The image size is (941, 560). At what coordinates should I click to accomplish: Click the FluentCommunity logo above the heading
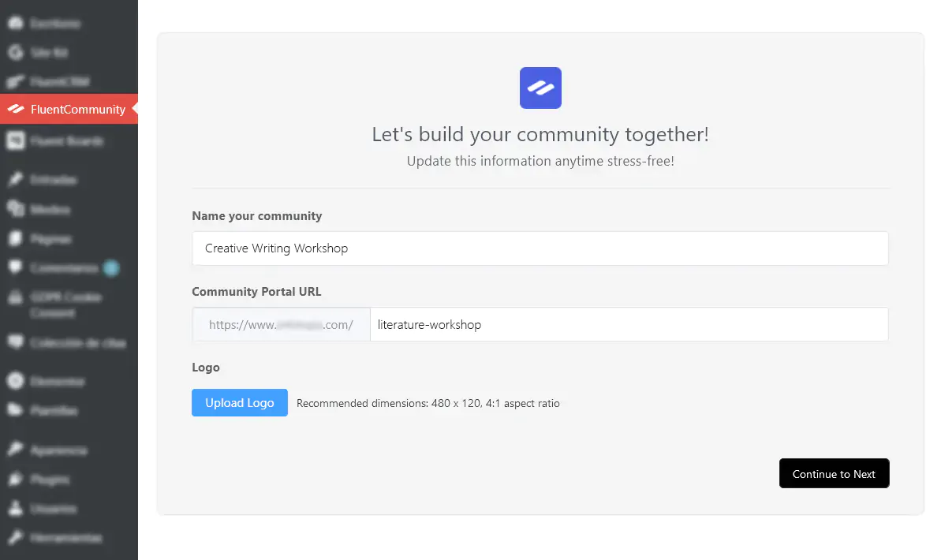[x=540, y=88]
